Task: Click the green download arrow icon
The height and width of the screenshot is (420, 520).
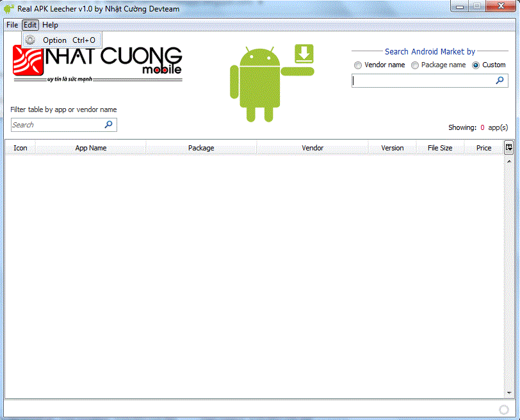Action: pos(304,53)
